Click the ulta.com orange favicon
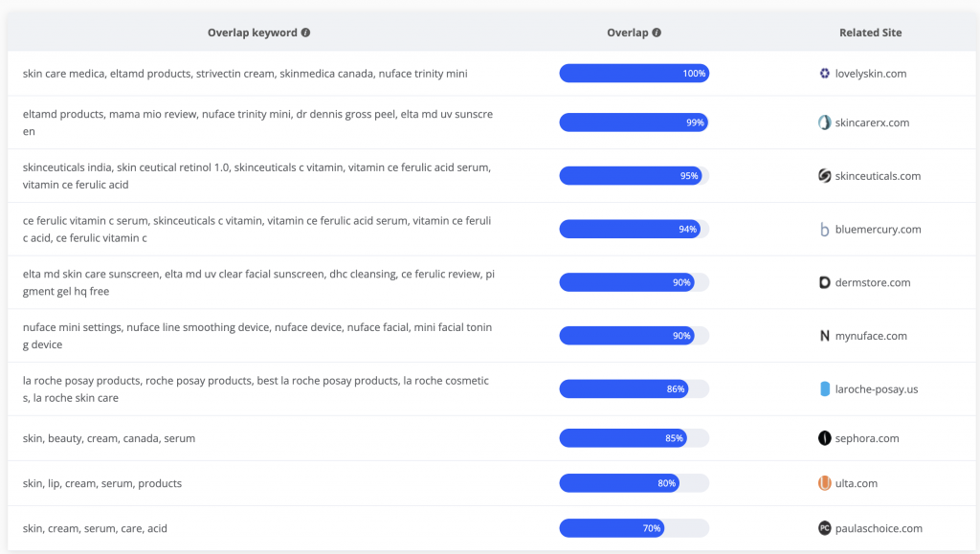 click(x=824, y=483)
